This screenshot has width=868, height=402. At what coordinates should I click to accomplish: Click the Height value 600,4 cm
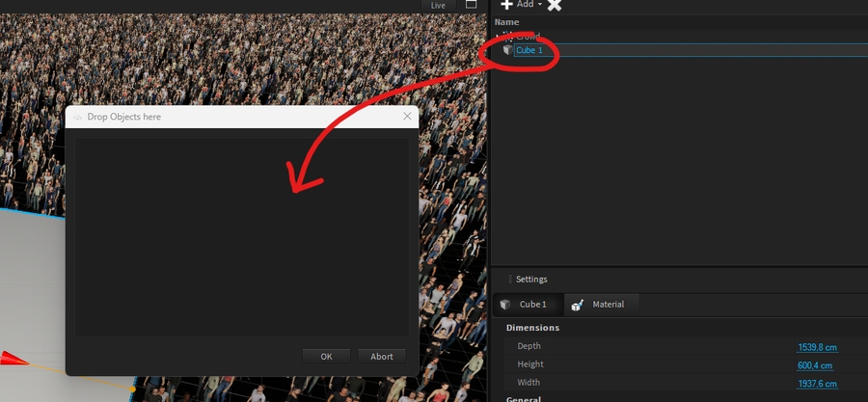tap(815, 365)
